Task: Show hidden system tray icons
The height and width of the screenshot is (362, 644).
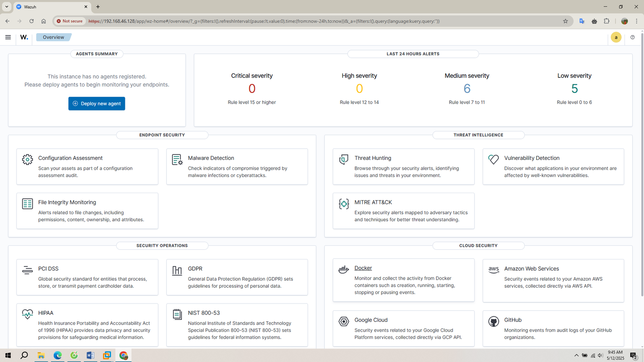Action: click(576, 355)
